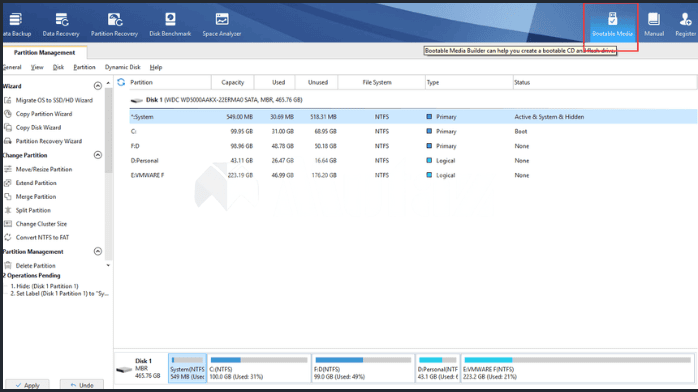Select the D:Personal partition row
Image resolution: width=698 pixels, height=392 pixels.
[x=413, y=161]
